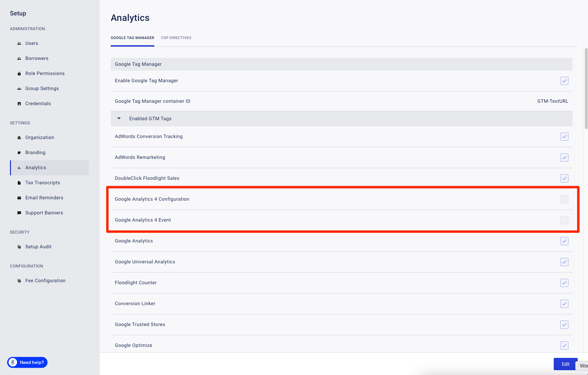Click the Tax Transcripts document icon

[19, 183]
